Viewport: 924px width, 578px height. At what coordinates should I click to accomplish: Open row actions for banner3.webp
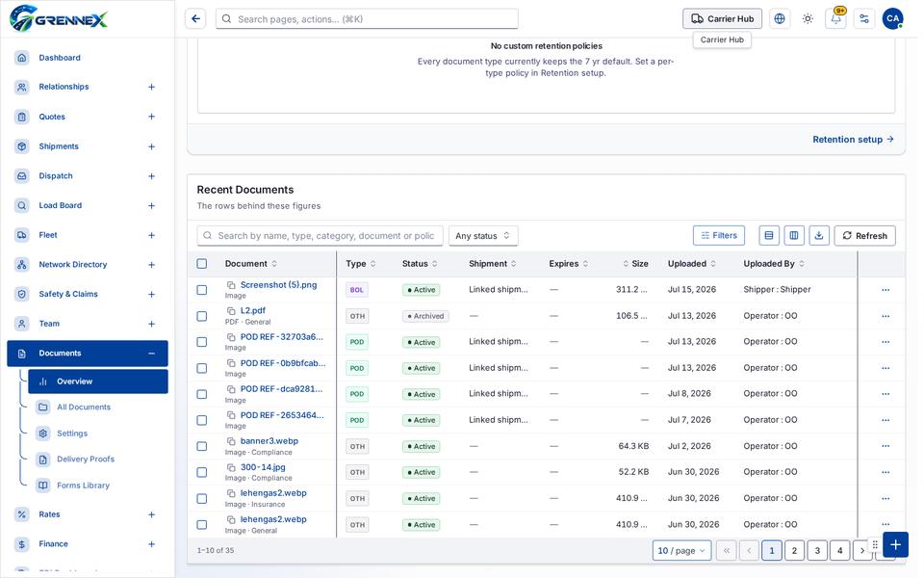coord(885,446)
